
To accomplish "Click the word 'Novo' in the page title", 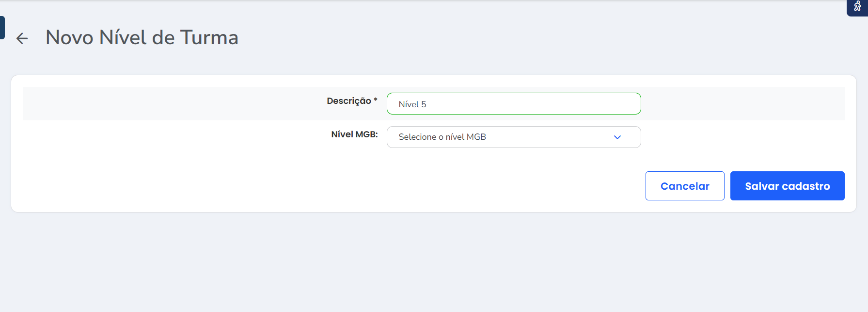I will pyautogui.click(x=69, y=38).
